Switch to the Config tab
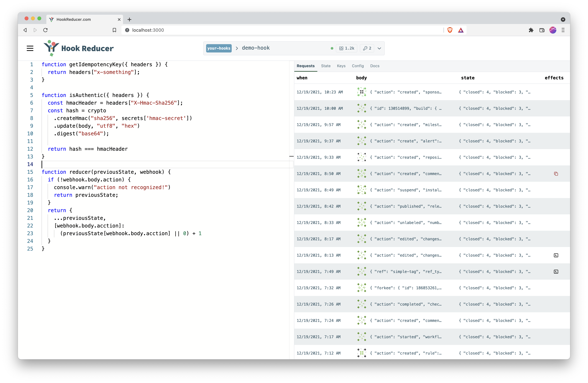The width and height of the screenshot is (588, 383). [x=358, y=66]
